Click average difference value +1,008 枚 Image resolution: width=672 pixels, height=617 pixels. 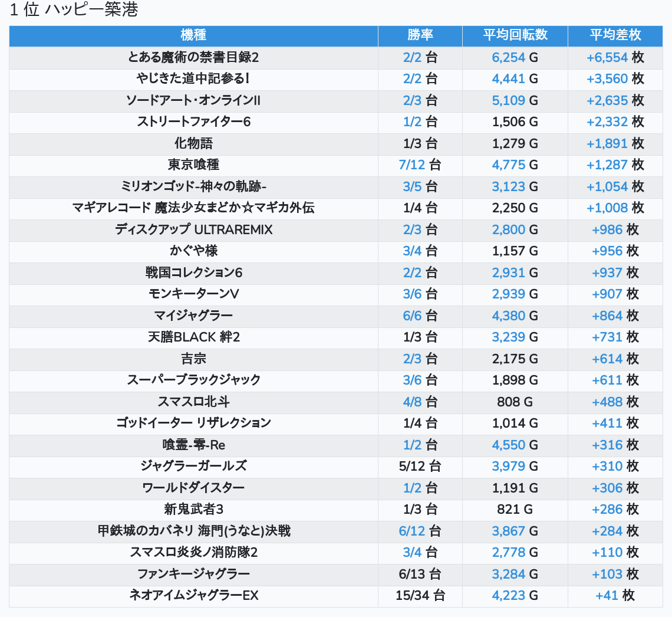tap(615, 208)
